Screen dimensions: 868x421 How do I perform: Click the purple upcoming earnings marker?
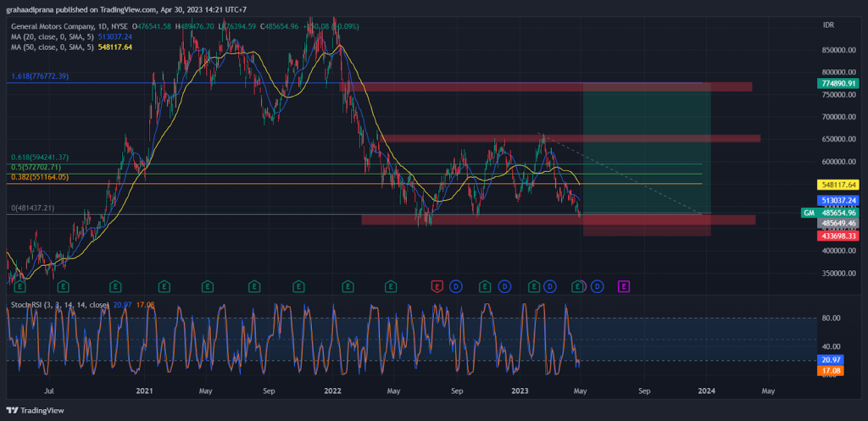[624, 286]
